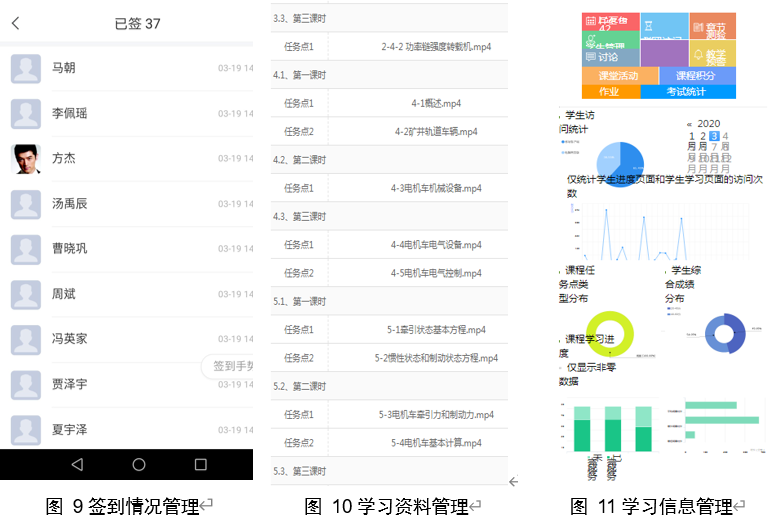This screenshot has width=774, height=521.
Task: Open the 作业 button
Action: click(x=608, y=92)
